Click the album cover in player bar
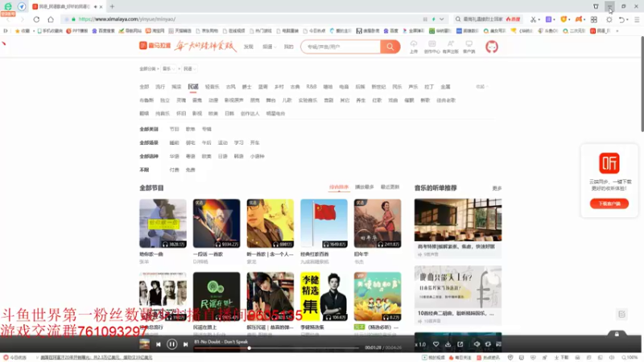This screenshot has width=644, height=362. [145, 344]
